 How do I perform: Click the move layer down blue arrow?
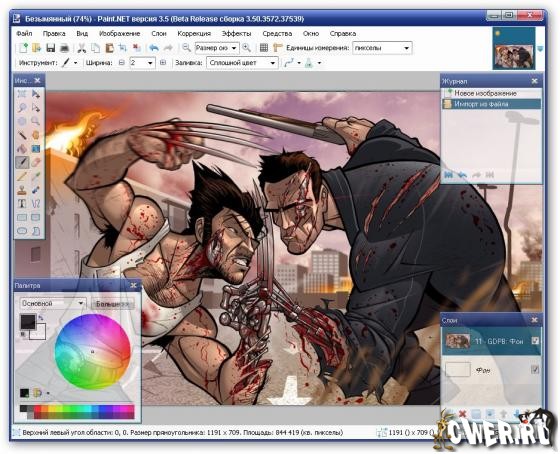tap(518, 414)
